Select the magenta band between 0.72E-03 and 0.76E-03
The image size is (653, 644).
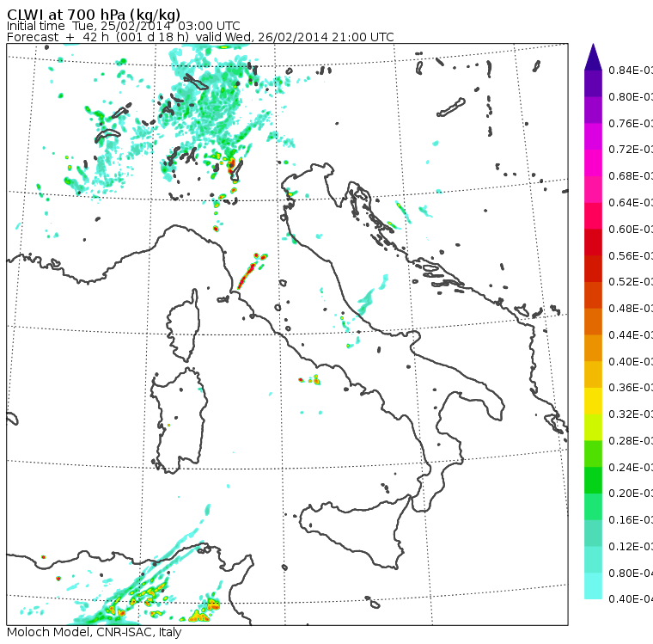[x=593, y=137]
